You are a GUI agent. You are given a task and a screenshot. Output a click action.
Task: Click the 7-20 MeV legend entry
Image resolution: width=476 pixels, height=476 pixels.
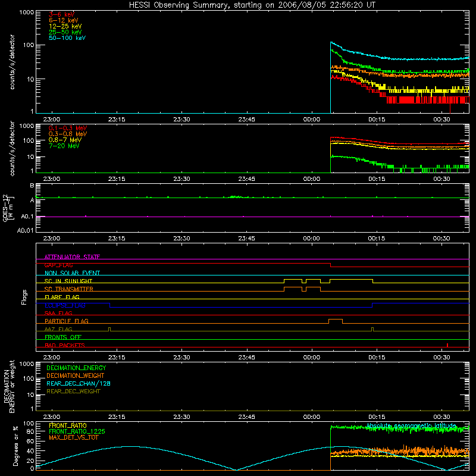[64, 146]
